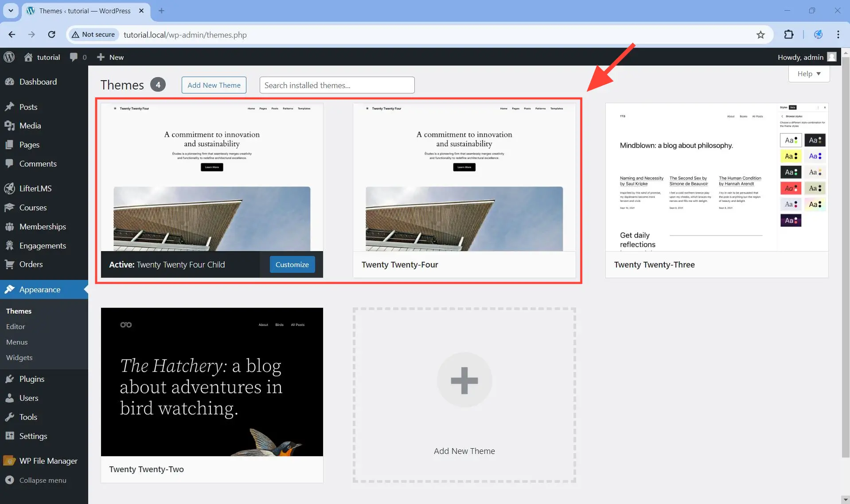Click the Add New Theme placeholder tile

(464, 395)
